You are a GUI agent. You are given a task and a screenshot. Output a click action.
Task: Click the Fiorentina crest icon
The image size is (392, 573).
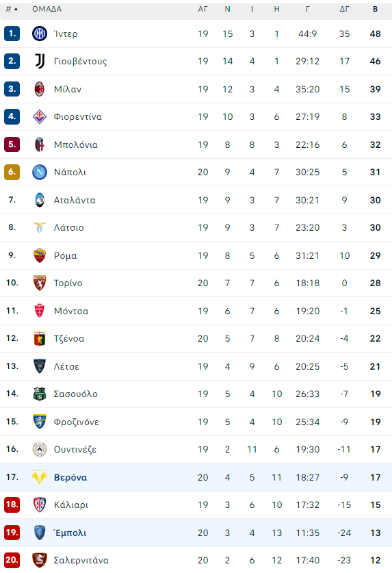pos(40,117)
